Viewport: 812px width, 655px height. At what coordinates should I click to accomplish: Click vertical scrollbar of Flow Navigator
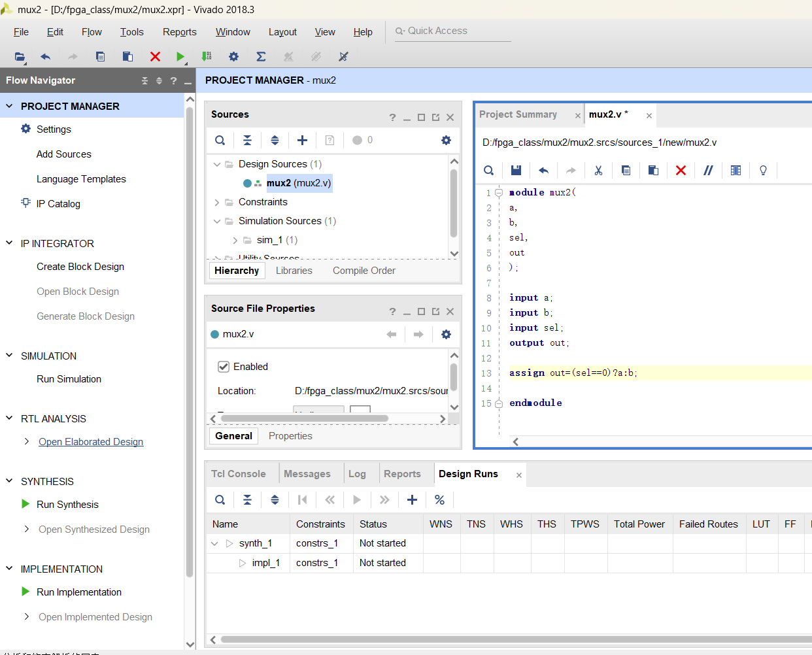pyautogui.click(x=190, y=343)
